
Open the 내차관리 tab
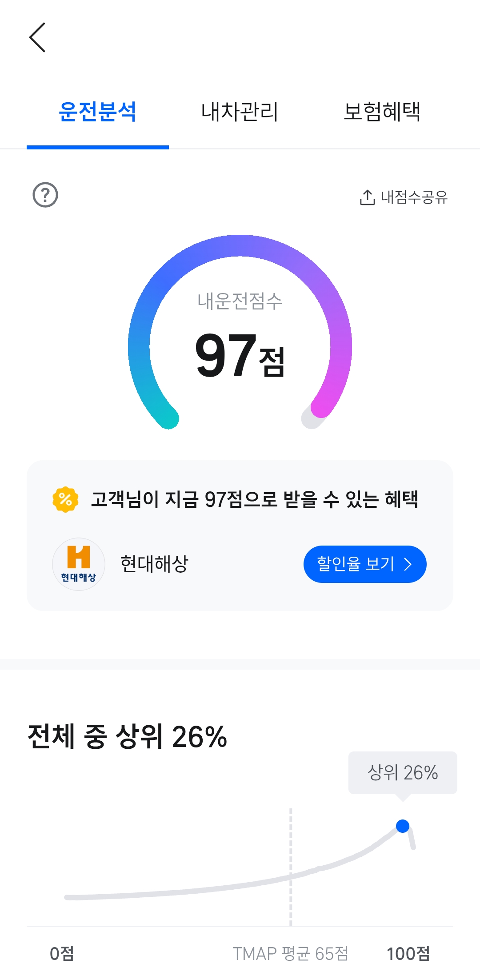(240, 112)
